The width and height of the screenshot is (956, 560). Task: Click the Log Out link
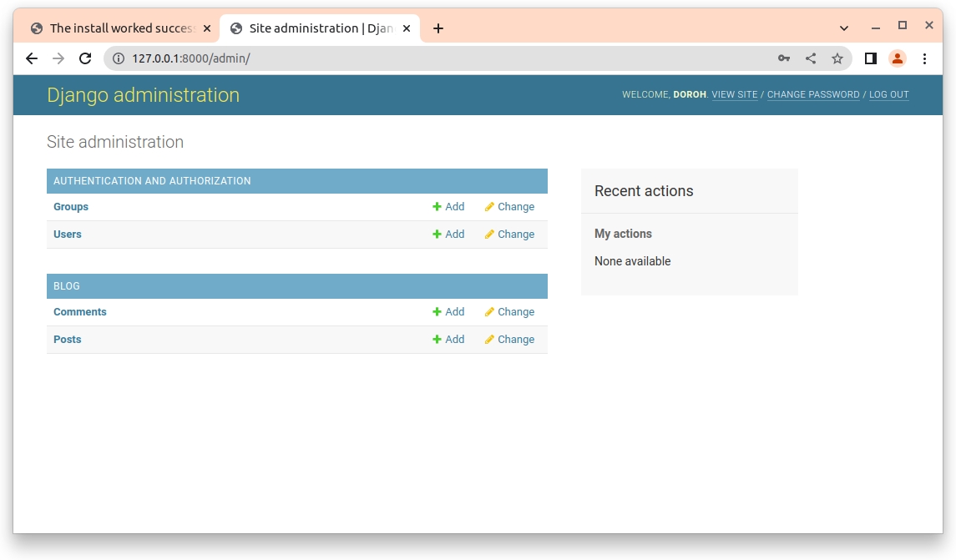pos(888,95)
